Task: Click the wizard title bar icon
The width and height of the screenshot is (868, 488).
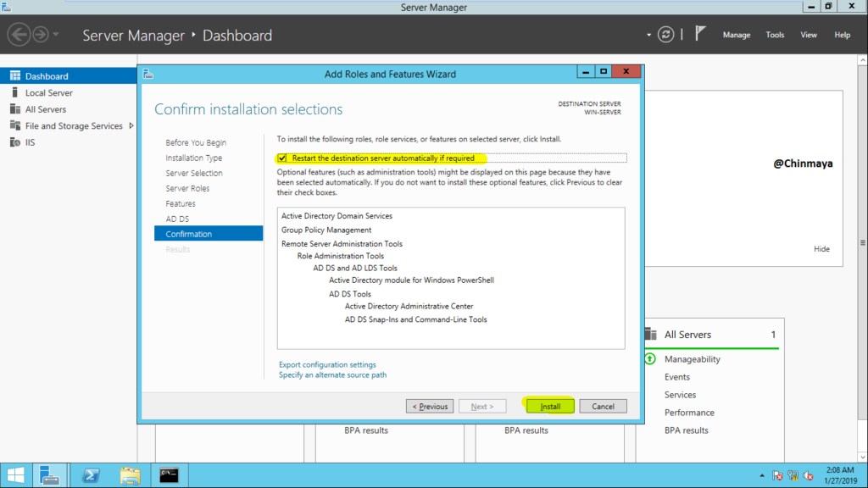Action: (147, 74)
